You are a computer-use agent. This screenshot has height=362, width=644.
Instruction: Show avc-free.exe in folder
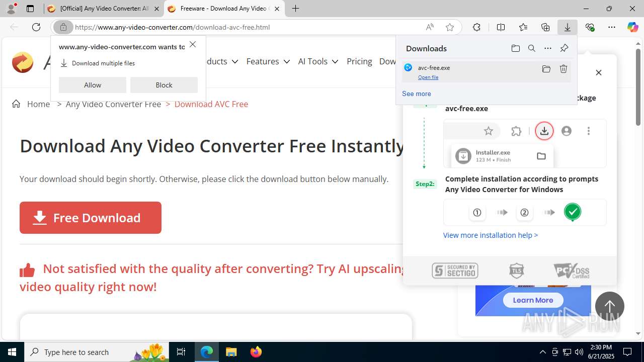tap(546, 69)
